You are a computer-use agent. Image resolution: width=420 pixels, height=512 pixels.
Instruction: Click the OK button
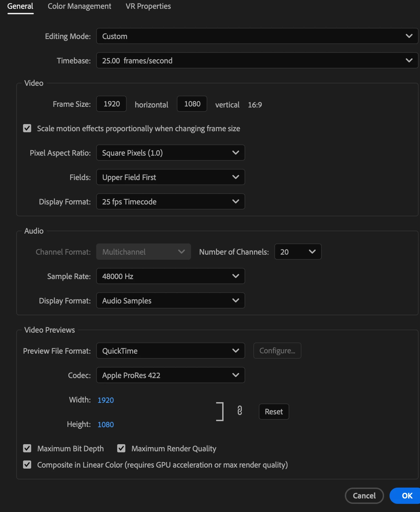click(407, 496)
